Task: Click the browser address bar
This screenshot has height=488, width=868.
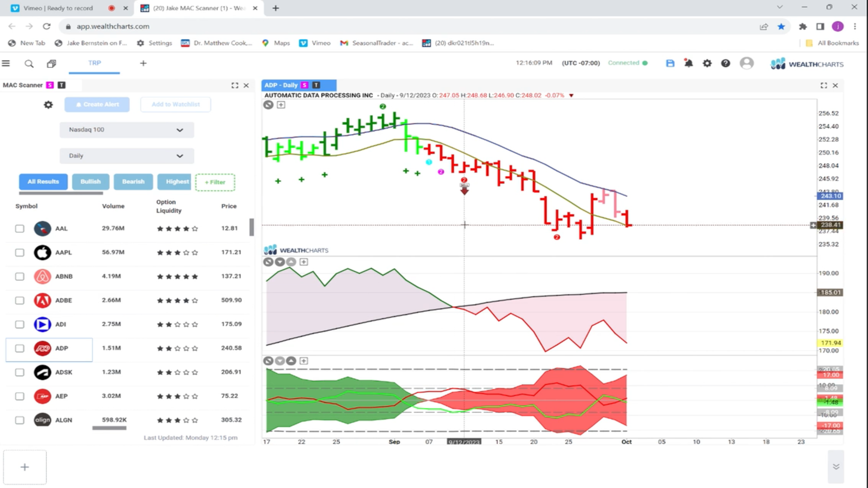Action: (407, 27)
